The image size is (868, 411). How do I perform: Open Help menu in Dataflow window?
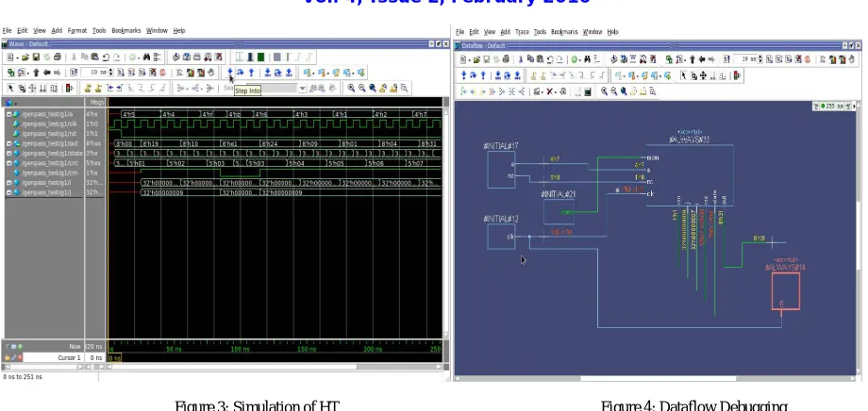[x=612, y=32]
